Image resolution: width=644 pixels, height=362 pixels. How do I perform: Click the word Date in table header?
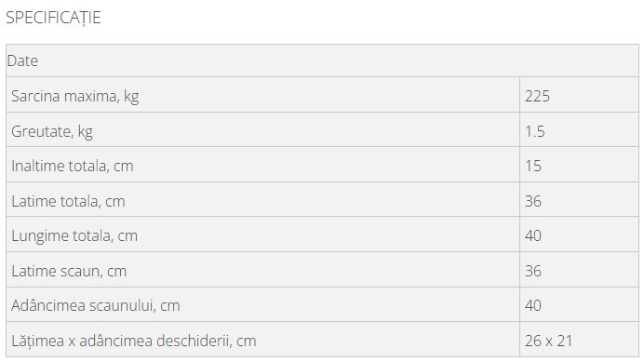click(22, 60)
